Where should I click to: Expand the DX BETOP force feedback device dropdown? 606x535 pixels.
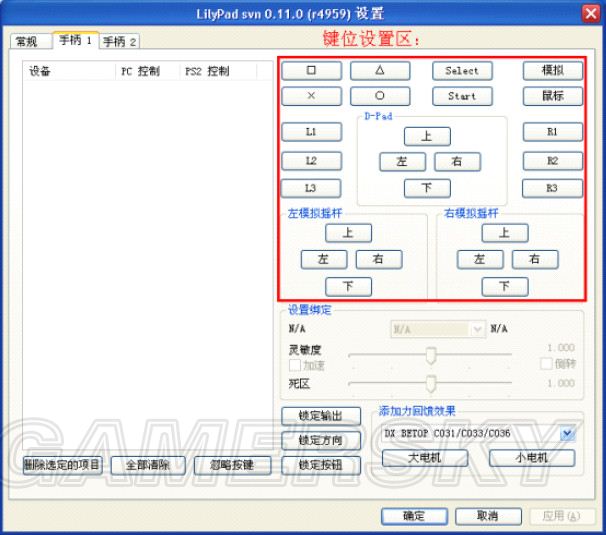(568, 434)
